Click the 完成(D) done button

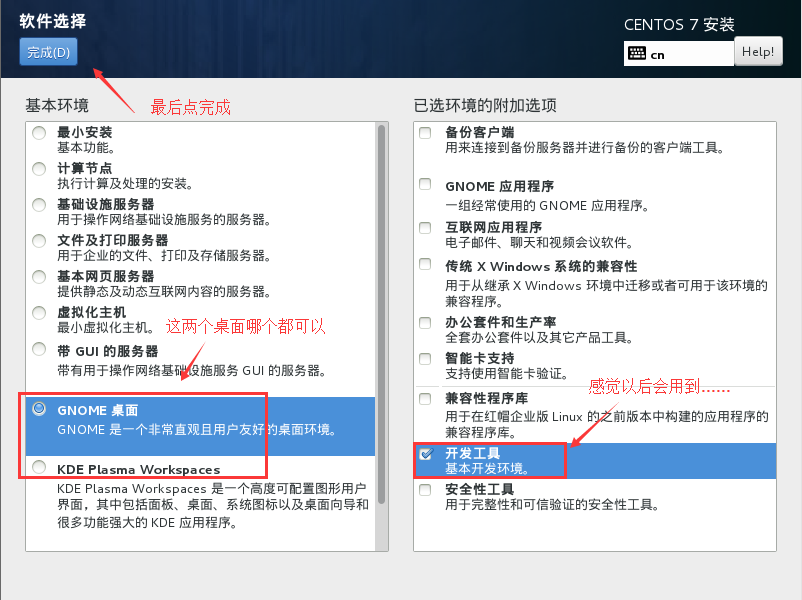[x=49, y=52]
